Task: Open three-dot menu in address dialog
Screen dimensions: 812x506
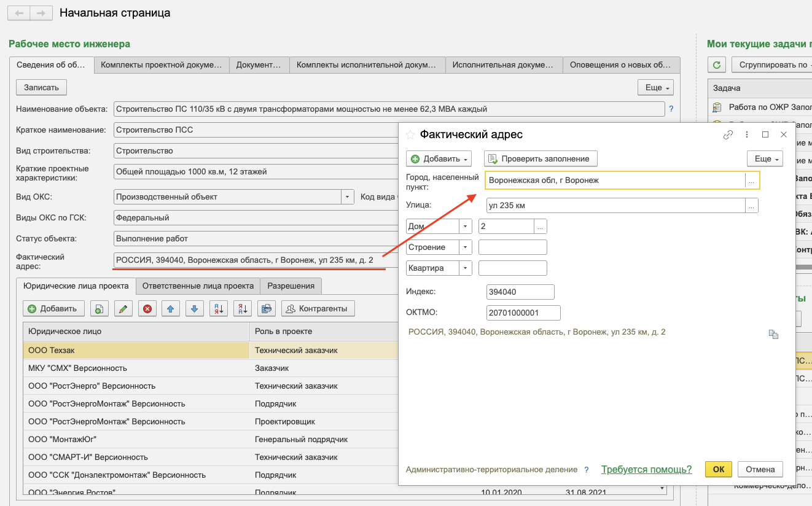Action: pyautogui.click(x=747, y=134)
